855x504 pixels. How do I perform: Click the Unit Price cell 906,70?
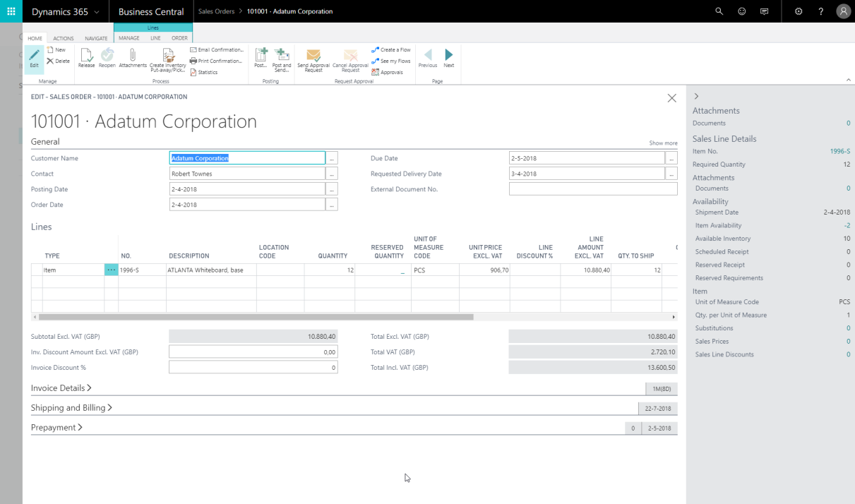484,270
